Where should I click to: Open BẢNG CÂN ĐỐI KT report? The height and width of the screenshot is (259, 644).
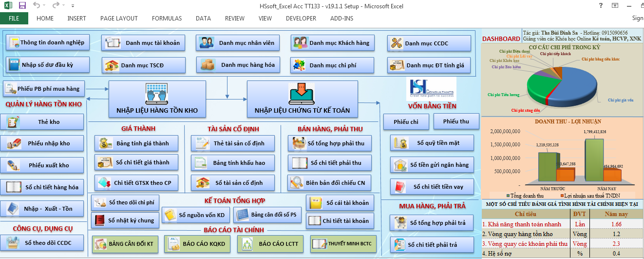pos(125,243)
